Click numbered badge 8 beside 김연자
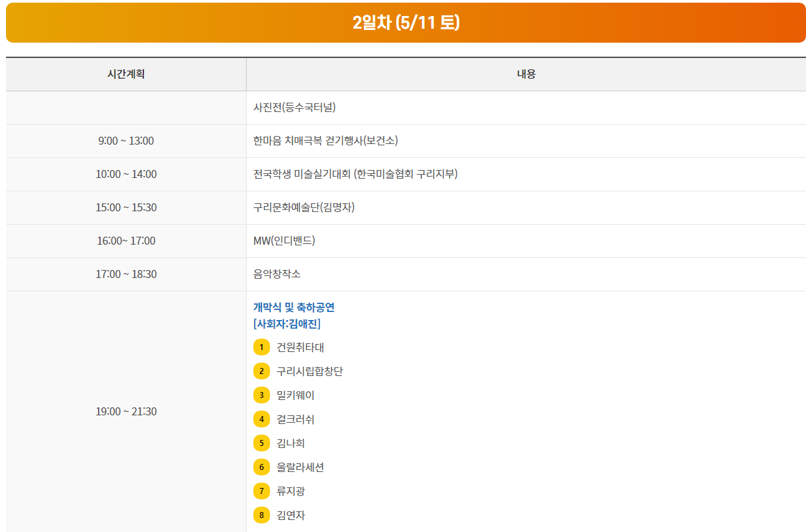806x532 pixels. [261, 515]
